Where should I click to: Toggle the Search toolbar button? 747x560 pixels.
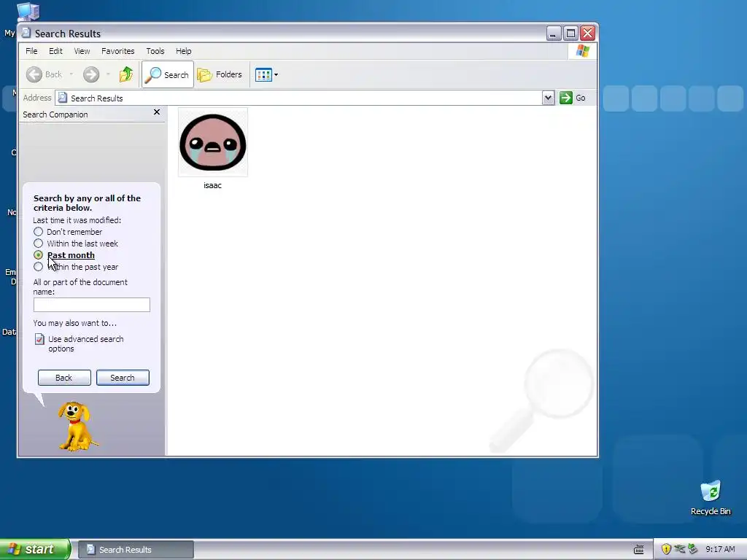click(168, 74)
